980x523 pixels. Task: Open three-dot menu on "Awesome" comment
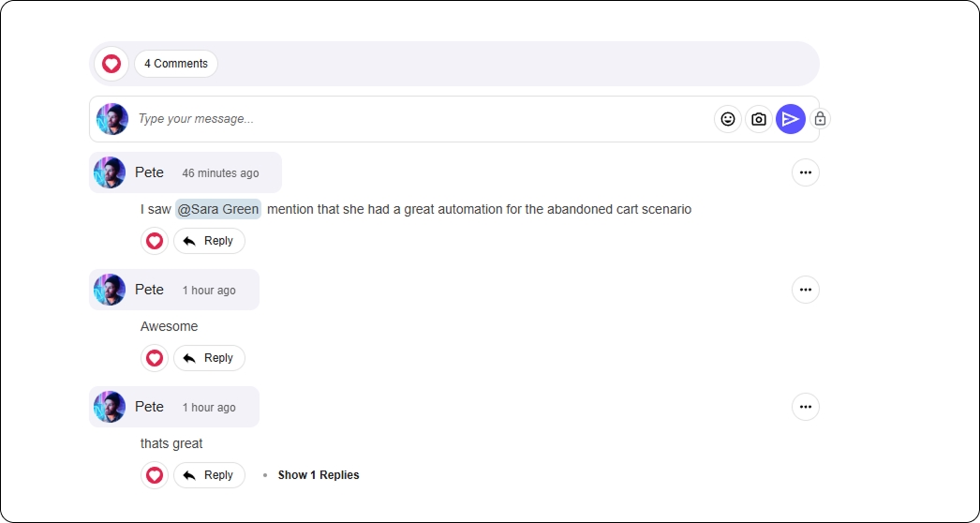coord(805,290)
